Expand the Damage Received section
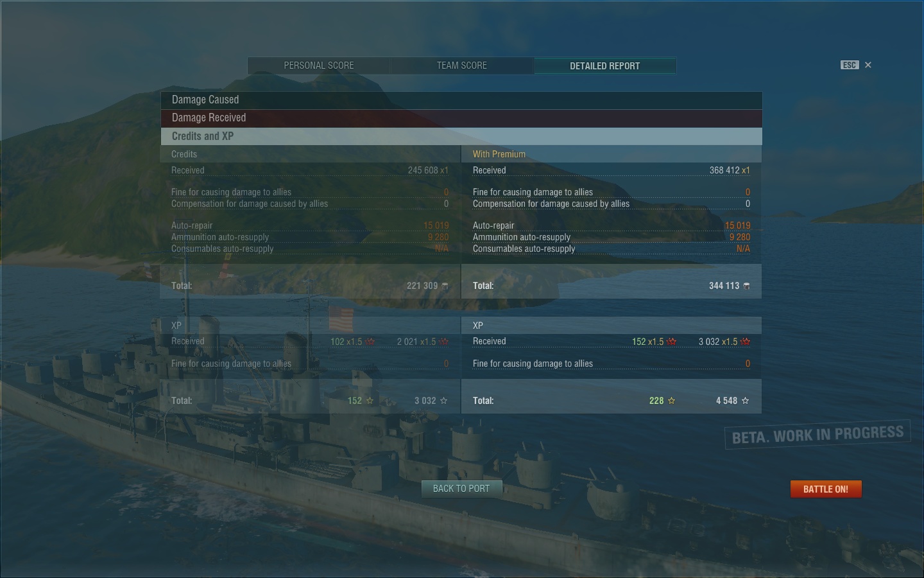Viewport: 924px width, 578px height. tap(461, 118)
